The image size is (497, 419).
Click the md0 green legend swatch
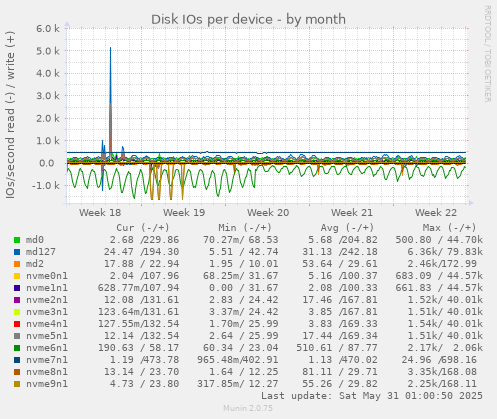point(17,240)
